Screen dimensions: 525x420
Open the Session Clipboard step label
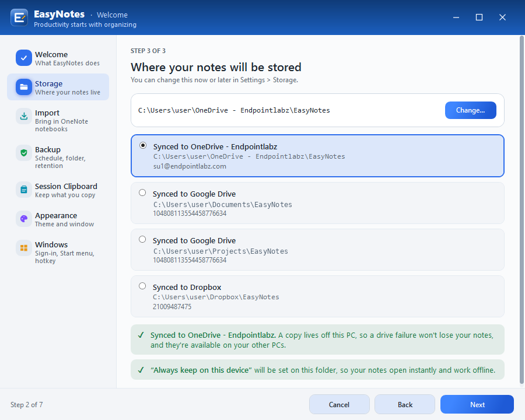[66, 186]
